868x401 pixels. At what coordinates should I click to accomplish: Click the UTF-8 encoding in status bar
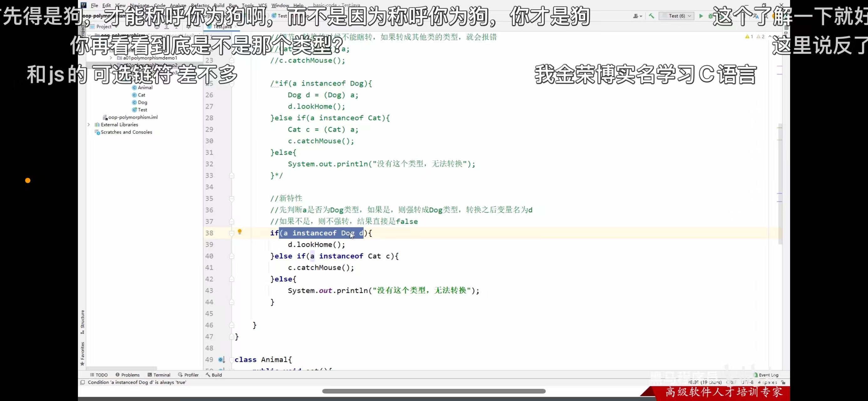tap(747, 382)
